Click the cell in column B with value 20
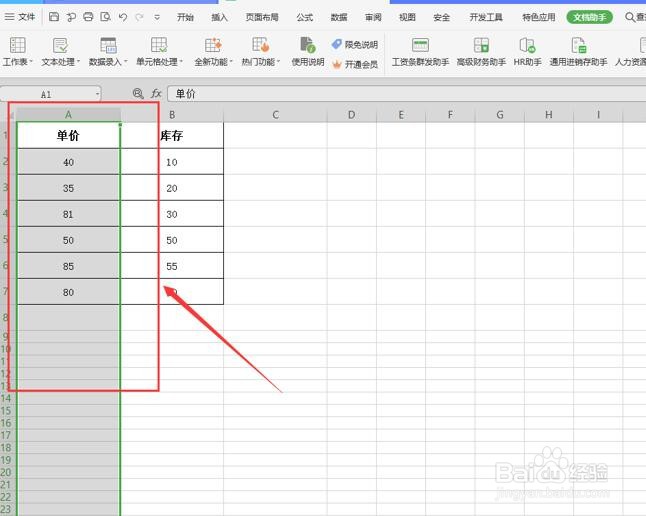The image size is (646, 516). [172, 188]
